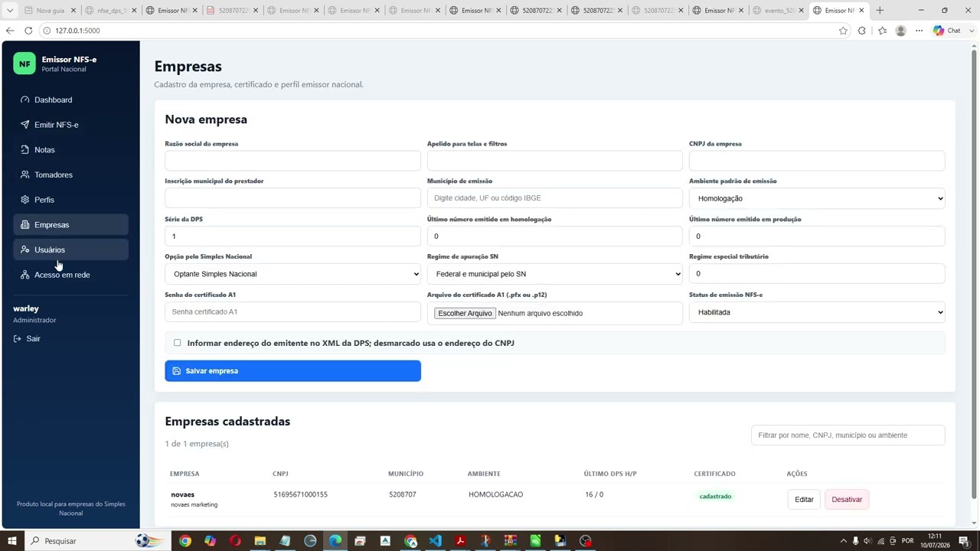Switch to the Nova guia browser tab
This screenshot has height=551, width=980.
(51, 11)
